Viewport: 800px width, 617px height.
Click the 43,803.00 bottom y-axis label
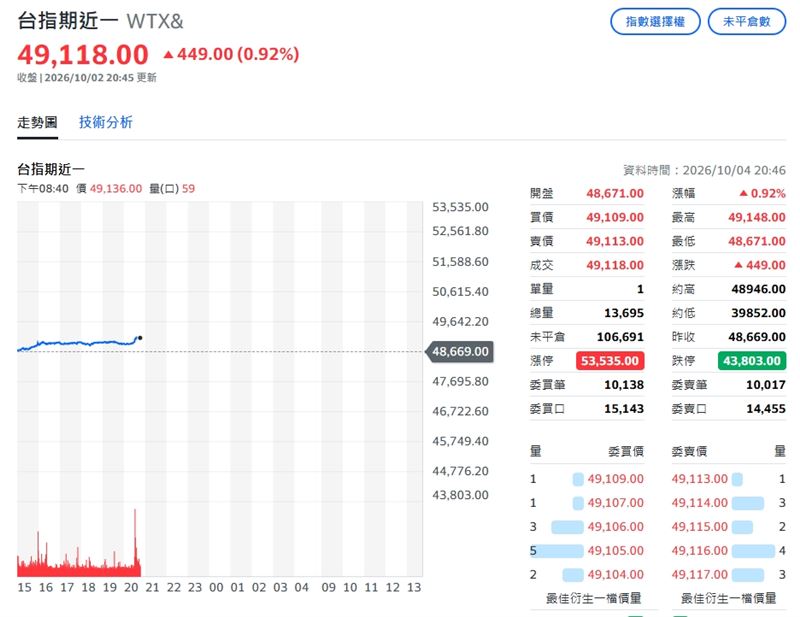[x=460, y=495]
